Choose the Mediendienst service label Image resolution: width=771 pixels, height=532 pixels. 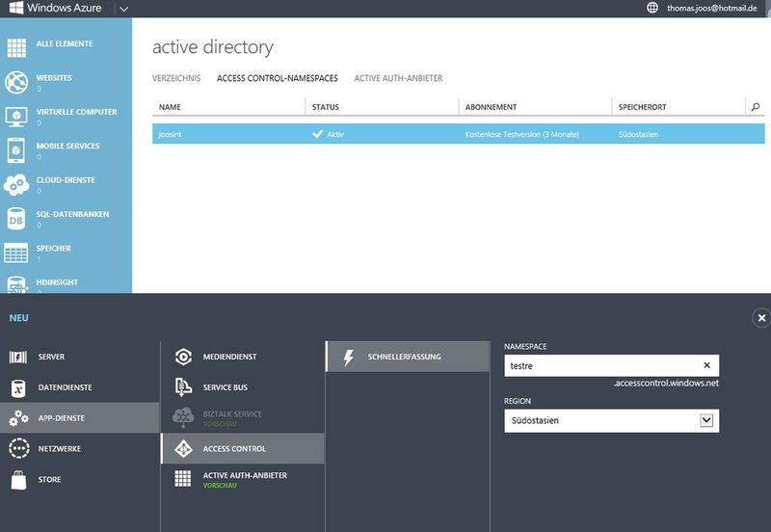[x=229, y=357]
